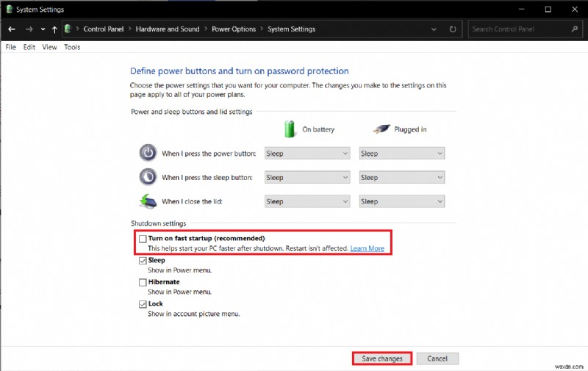Screen dimensions: 588x371
Task: Click the chevron before Control Panel breadcrumb
Action: pos(78,29)
